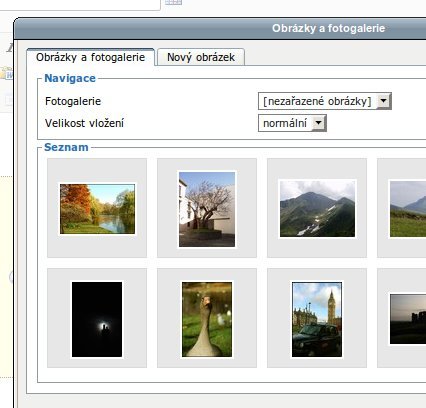Select the autumn lake thumbnail
Viewport: 426px width, 408px height.
pyautogui.click(x=97, y=209)
